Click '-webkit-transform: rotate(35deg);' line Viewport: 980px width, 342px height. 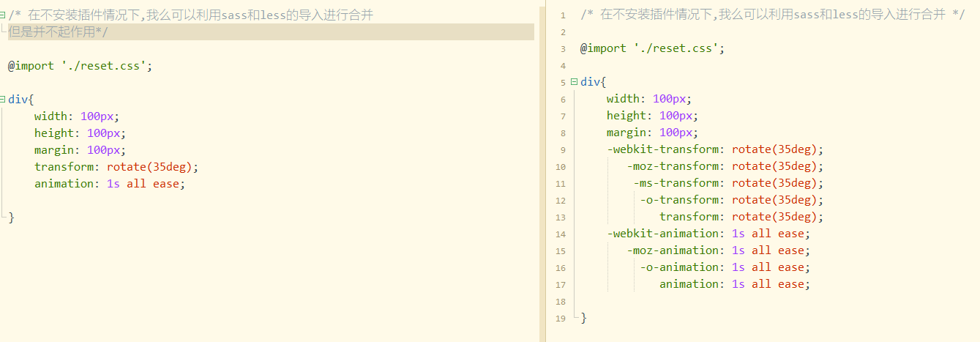click(715, 149)
